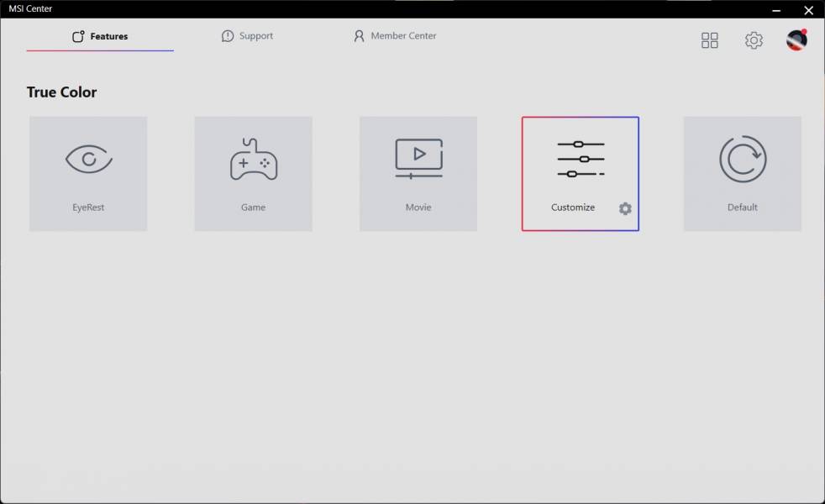Close the MSI Center window
This screenshot has width=825, height=504.
[x=809, y=10]
